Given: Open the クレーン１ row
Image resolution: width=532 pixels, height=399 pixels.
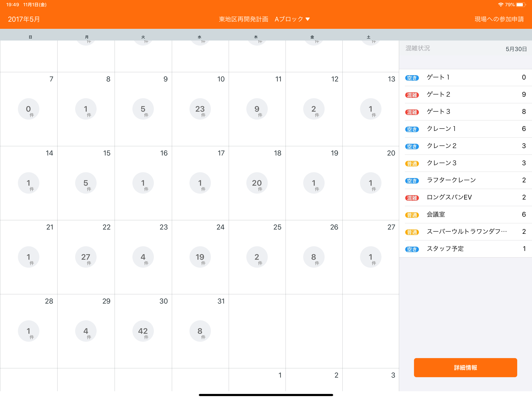Looking at the screenshot, I should coord(465,129).
